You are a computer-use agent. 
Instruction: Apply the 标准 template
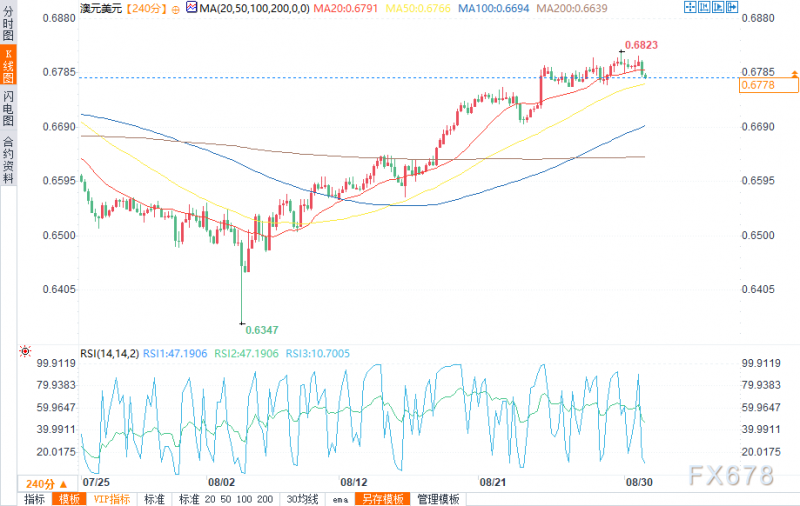click(x=155, y=499)
